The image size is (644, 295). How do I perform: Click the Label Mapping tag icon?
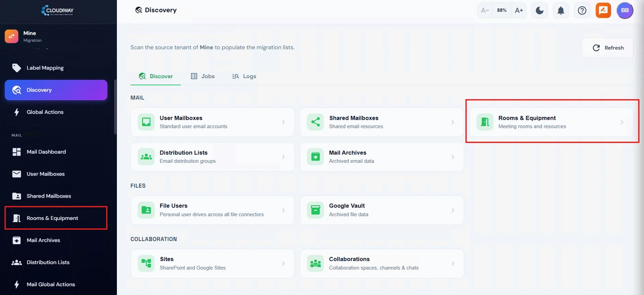[x=17, y=68]
